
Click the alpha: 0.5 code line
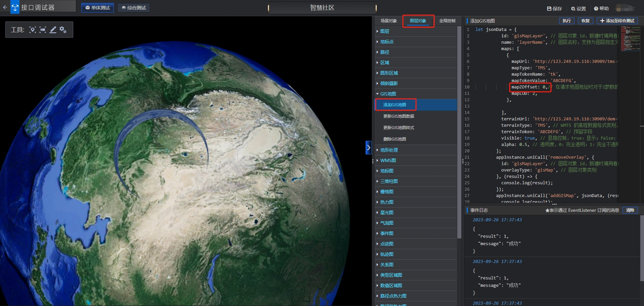coord(559,145)
